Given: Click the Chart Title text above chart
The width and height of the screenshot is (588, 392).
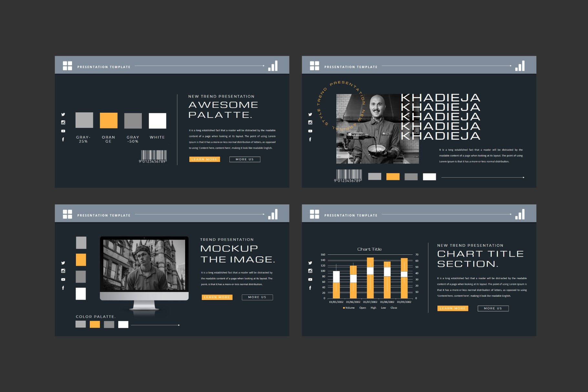Looking at the screenshot, I should point(370,249).
